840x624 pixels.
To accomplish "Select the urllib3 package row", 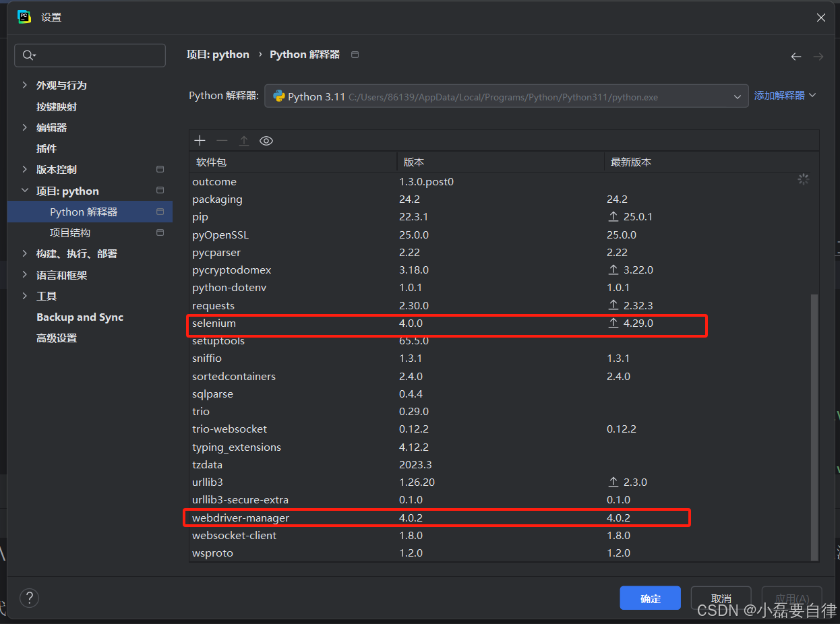I will point(500,482).
